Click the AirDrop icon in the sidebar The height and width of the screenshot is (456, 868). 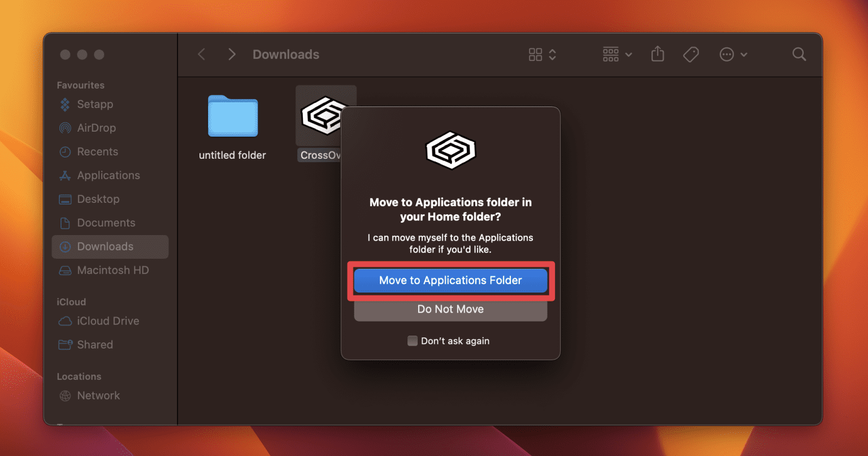[94, 128]
